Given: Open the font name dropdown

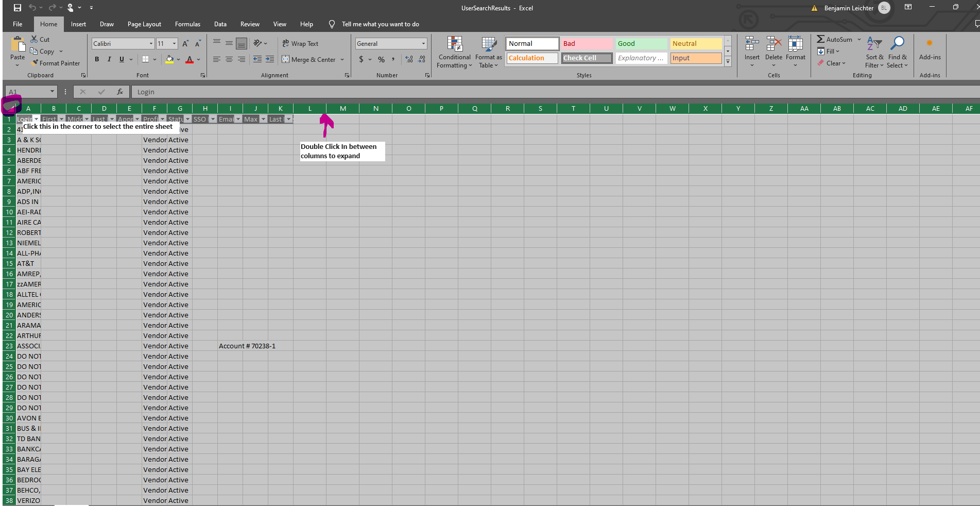Looking at the screenshot, I should [151, 44].
